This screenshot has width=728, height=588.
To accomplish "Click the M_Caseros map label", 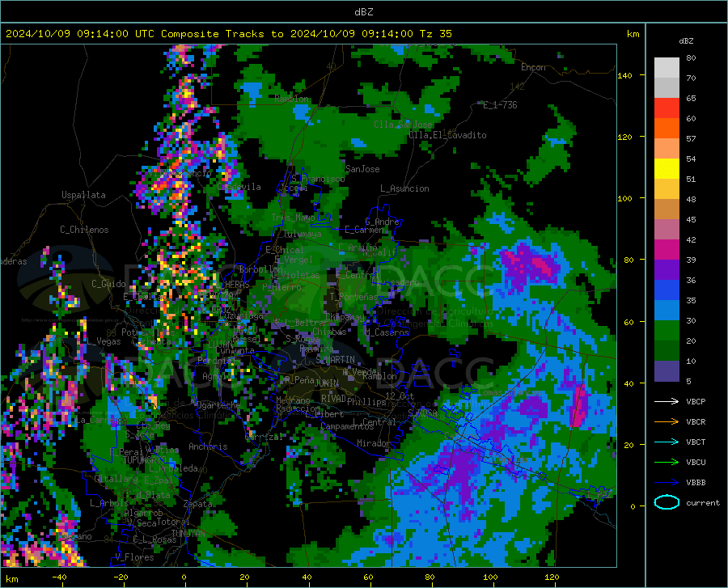I will click(x=387, y=332).
